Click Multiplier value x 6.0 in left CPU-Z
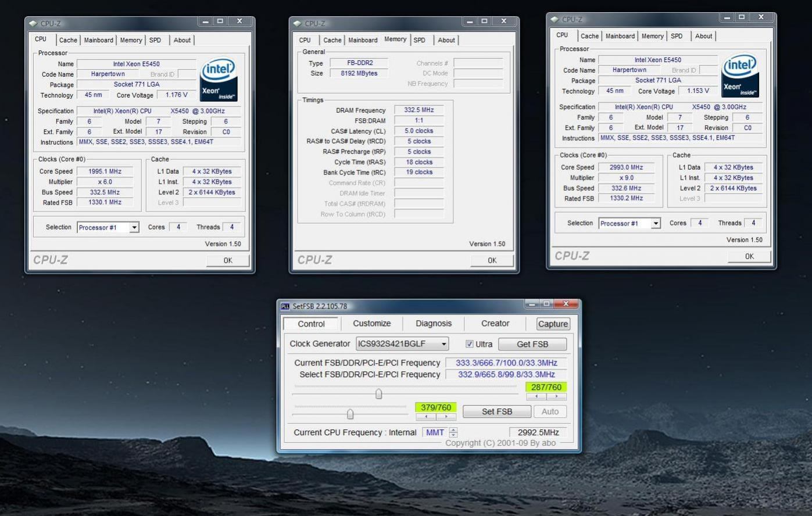 click(105, 182)
